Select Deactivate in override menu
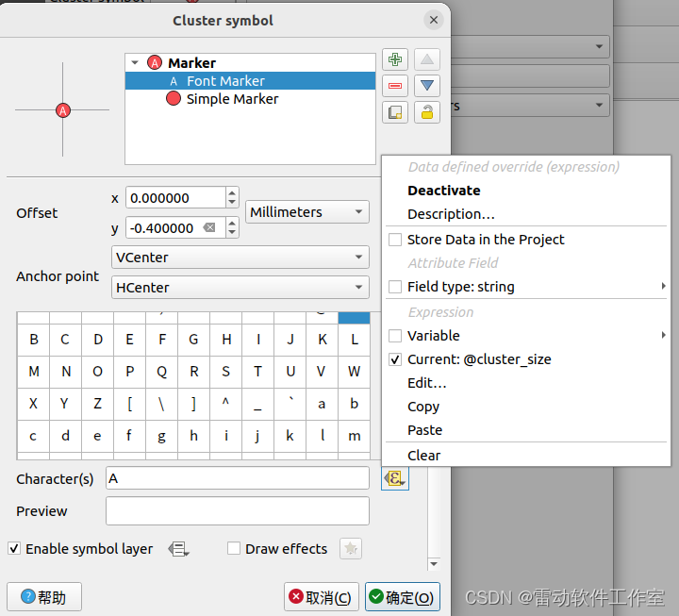This screenshot has width=679, height=616. [444, 191]
